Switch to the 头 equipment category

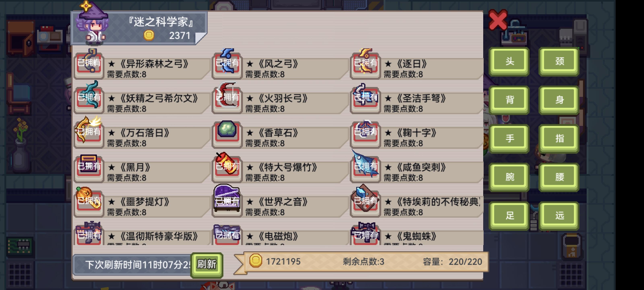pos(509,61)
